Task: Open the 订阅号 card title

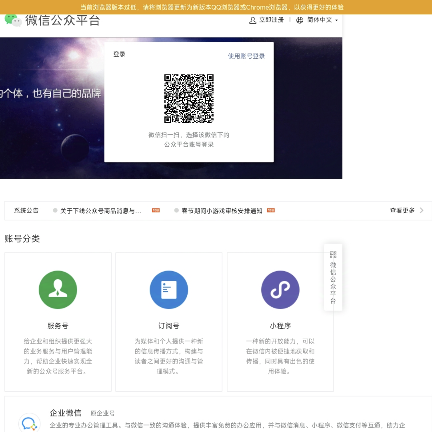Action: click(x=169, y=326)
